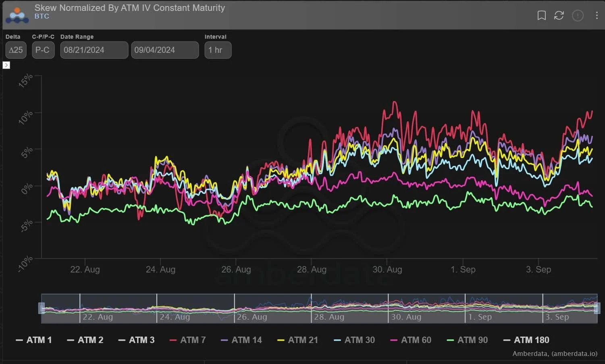Open the info alert circle icon
The height and width of the screenshot is (364, 605).
tap(578, 15)
